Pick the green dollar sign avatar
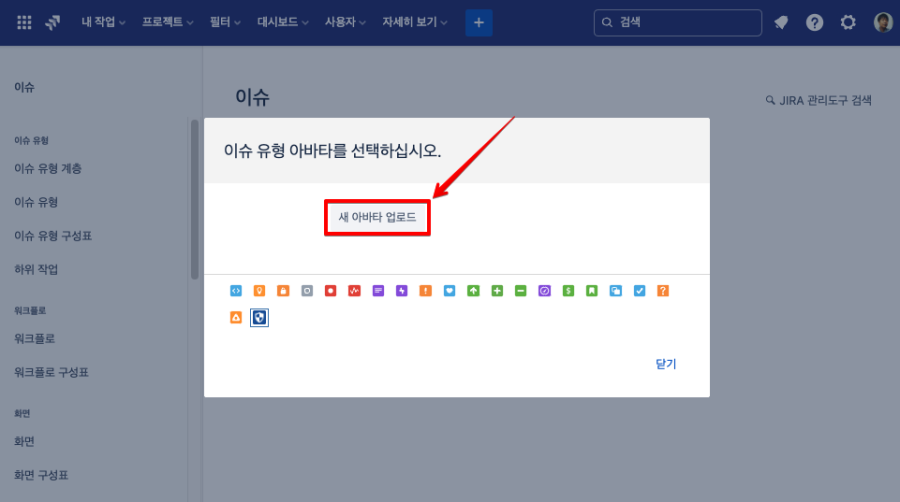This screenshot has height=502, width=900. click(x=568, y=291)
